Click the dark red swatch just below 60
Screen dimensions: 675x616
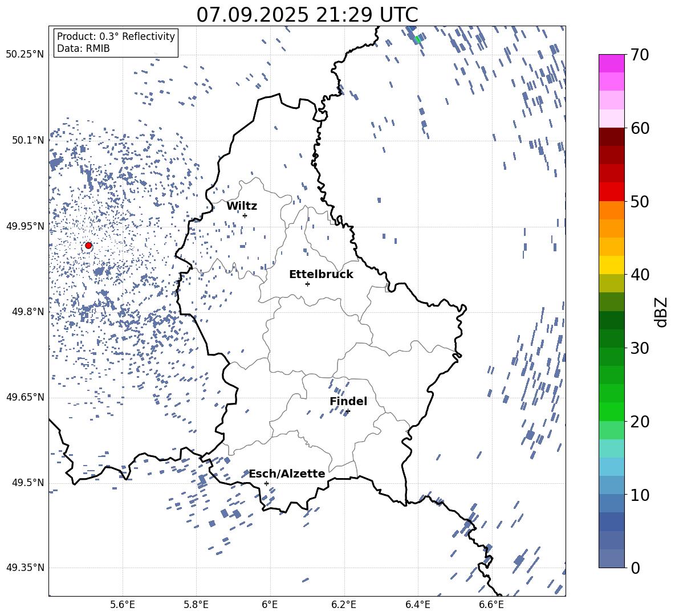pyautogui.click(x=611, y=137)
